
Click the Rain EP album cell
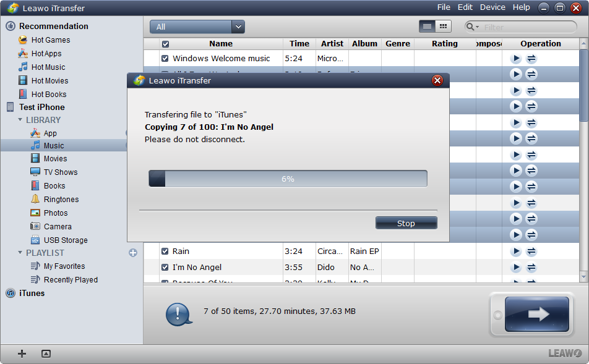pyautogui.click(x=365, y=251)
